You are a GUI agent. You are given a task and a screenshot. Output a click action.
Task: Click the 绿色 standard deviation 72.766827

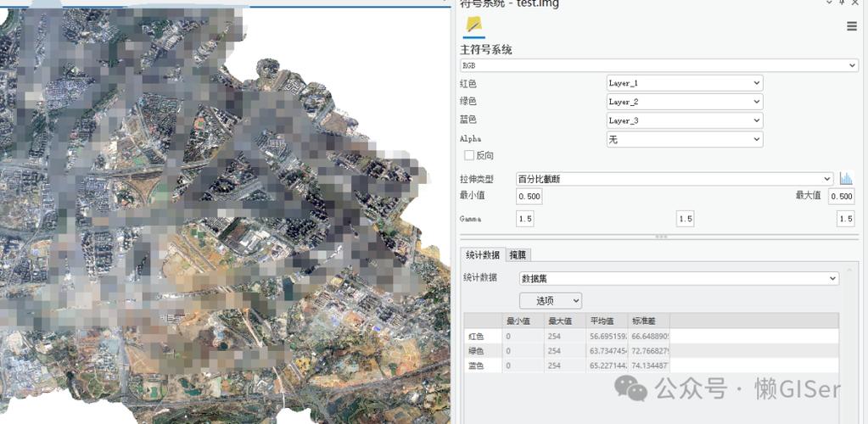click(649, 351)
